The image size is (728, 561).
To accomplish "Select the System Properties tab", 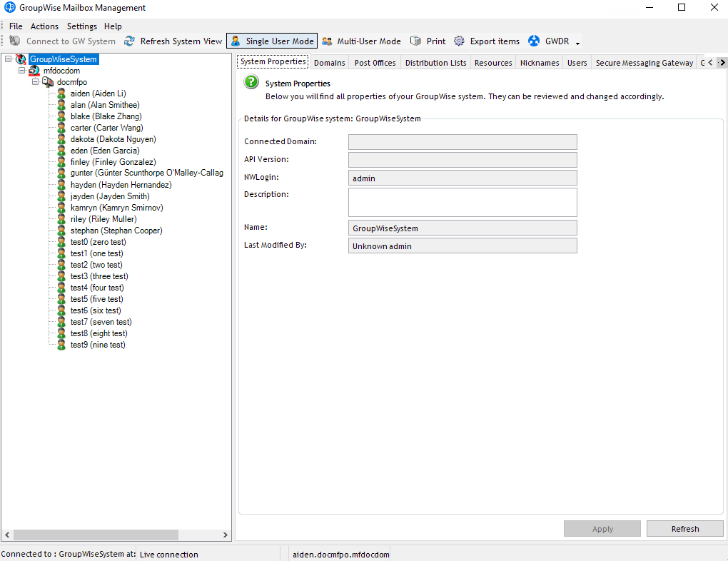I will click(x=273, y=62).
